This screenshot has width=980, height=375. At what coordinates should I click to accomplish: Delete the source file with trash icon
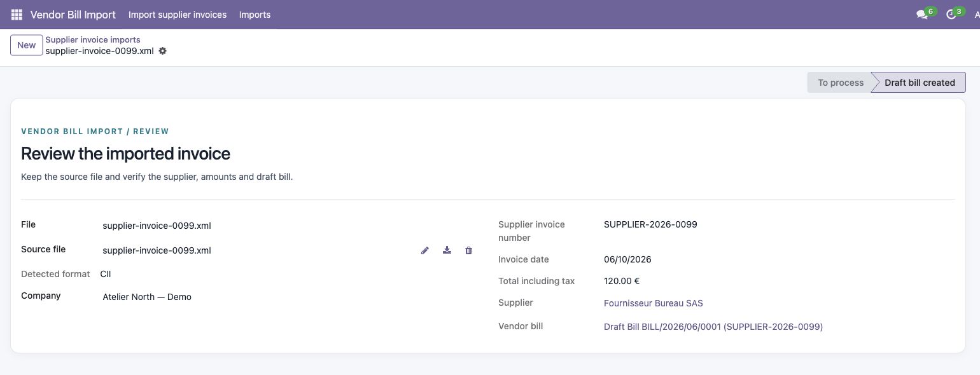(x=469, y=250)
